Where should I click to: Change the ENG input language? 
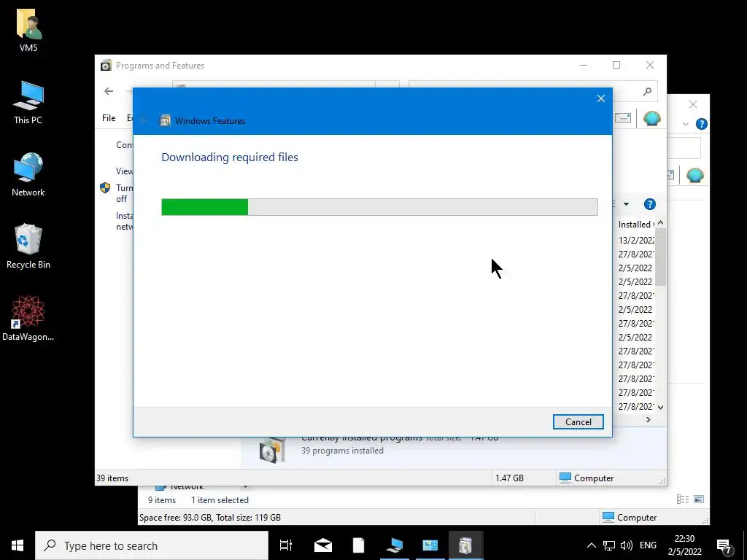click(648, 545)
